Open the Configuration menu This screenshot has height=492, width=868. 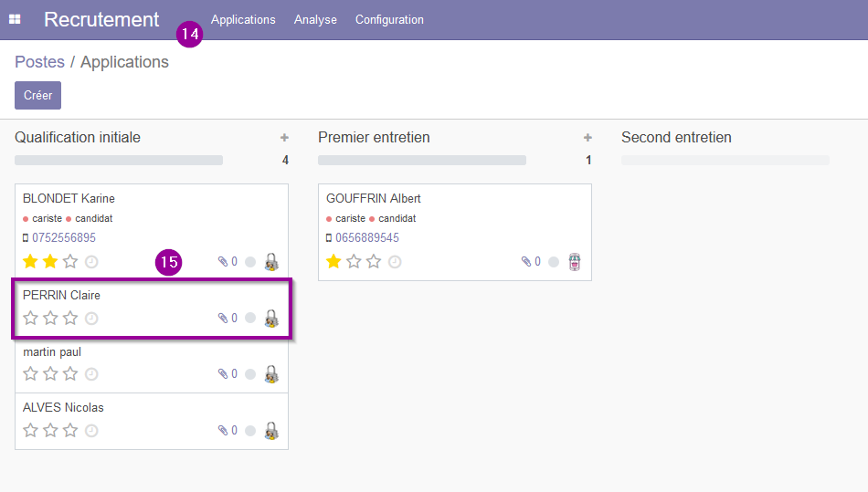pos(390,19)
